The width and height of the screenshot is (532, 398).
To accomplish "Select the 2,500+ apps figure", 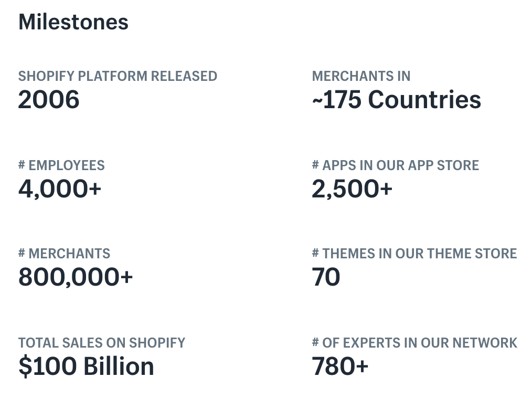I will (x=352, y=188).
